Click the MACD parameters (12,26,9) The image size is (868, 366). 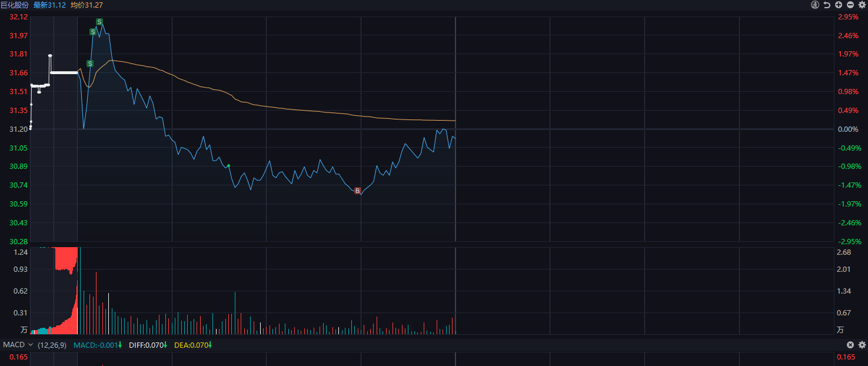[52, 345]
